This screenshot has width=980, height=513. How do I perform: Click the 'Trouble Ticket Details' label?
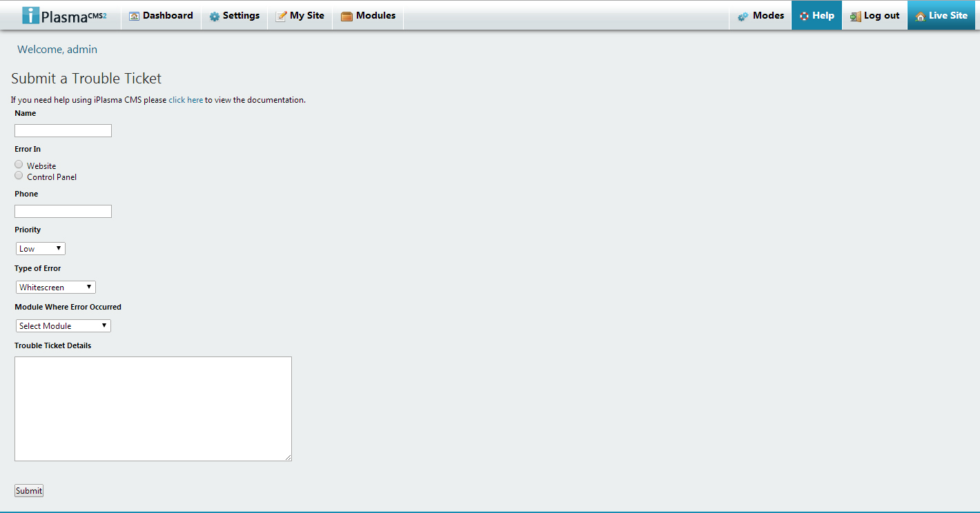click(52, 345)
